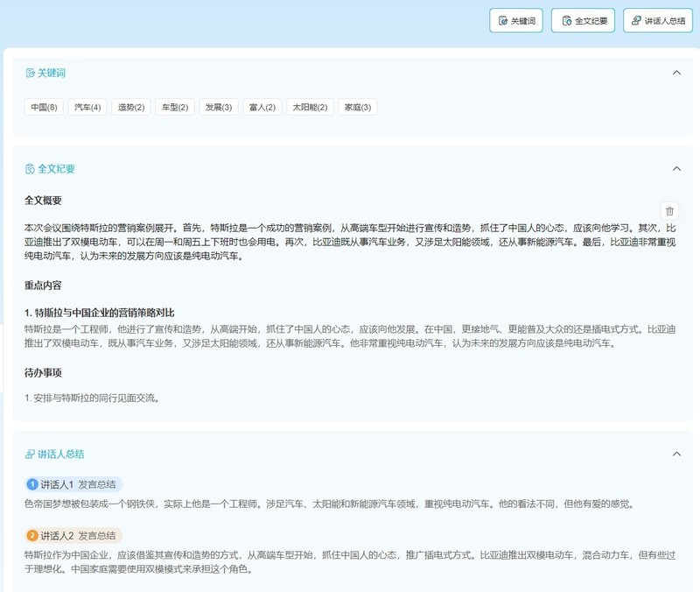Select the 家庭(3) keyword tag
Screen dimensions: 700x592
(x=358, y=107)
